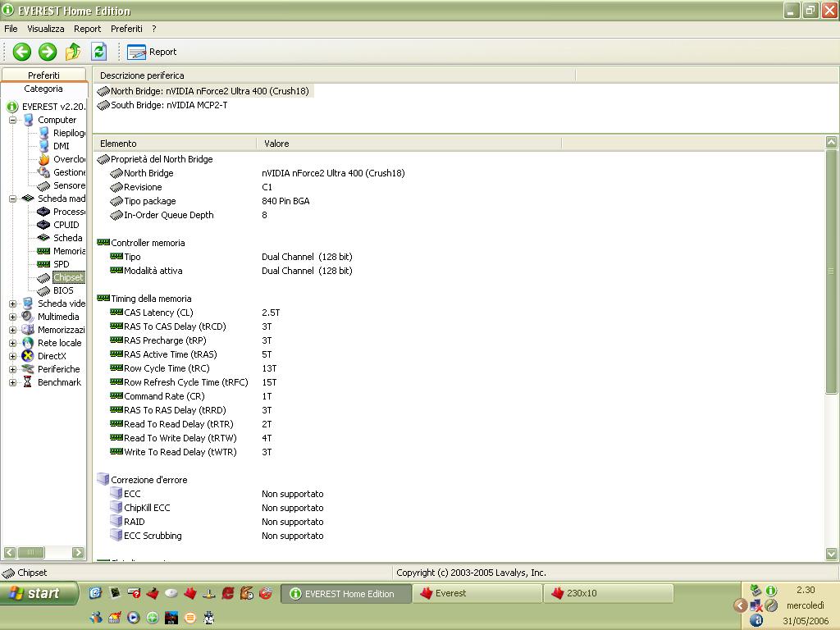
Task: Open the Windows Start menu
Action: 39,594
